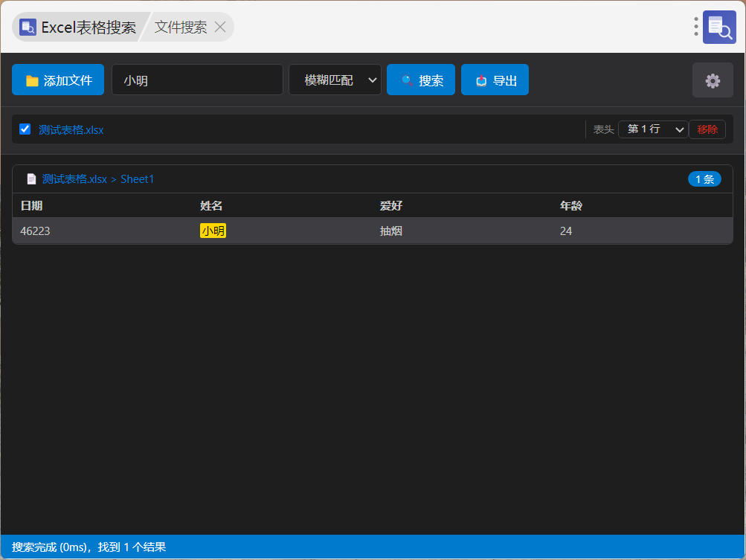This screenshot has width=746, height=560.
Task: Click the Excel表格搜索 tab icon
Action: 28,27
